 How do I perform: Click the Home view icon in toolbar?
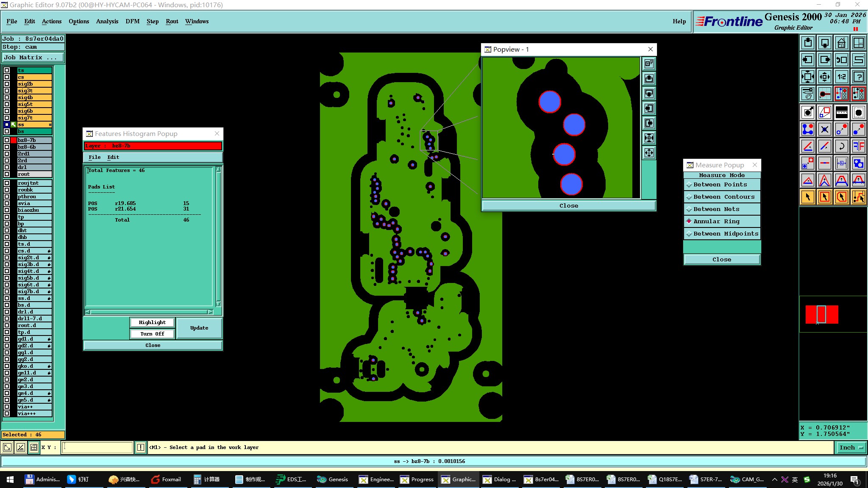pyautogui.click(x=841, y=43)
